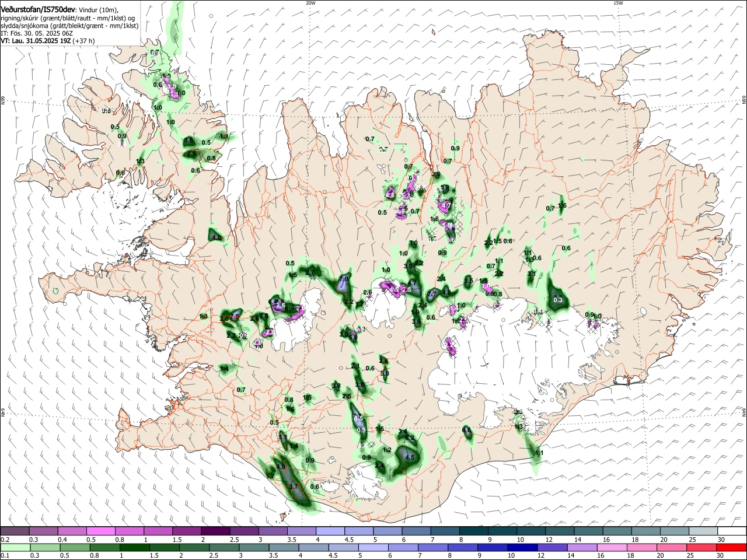This screenshot has height=560, width=747.
Task: Click the "VT: Lau. 31.05.2025 19Z (+37 h)" line
Action: pos(47,41)
